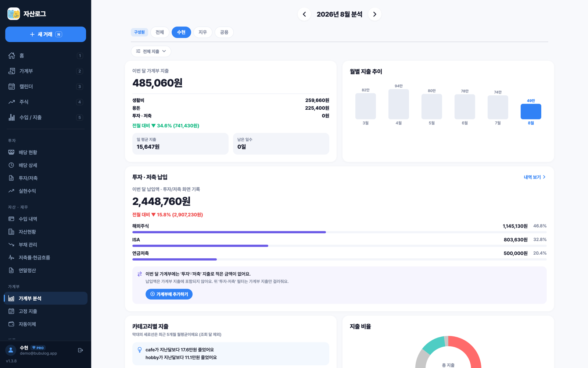The image size is (588, 368).
Task: Click the 남은 일수 card
Action: pyautogui.click(x=281, y=144)
